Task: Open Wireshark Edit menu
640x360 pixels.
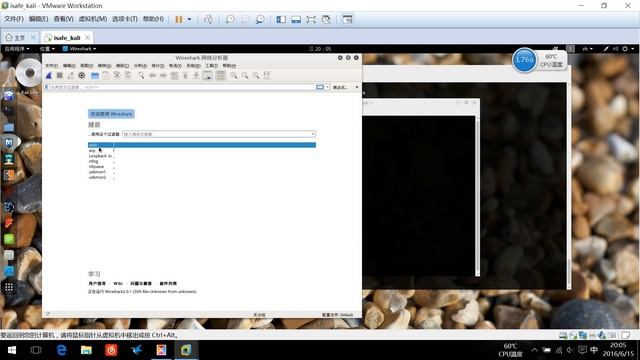Action: pos(69,66)
